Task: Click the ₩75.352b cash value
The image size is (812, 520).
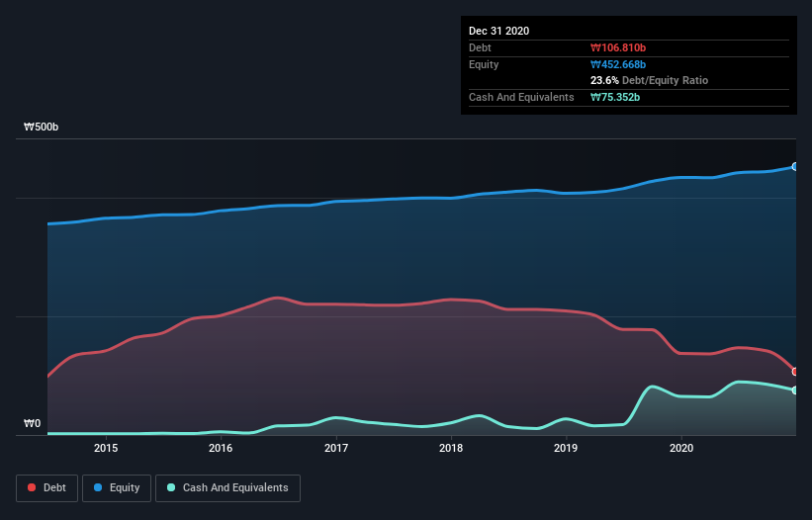Action: 615,97
